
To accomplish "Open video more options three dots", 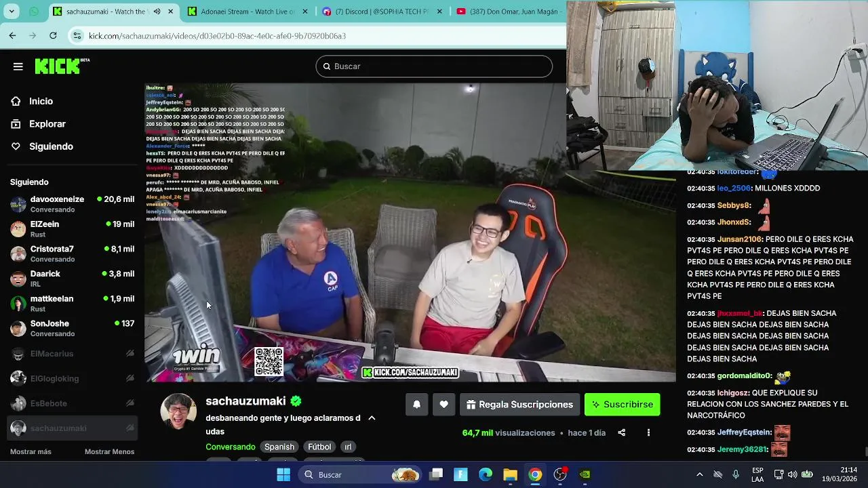I will pyautogui.click(x=648, y=432).
